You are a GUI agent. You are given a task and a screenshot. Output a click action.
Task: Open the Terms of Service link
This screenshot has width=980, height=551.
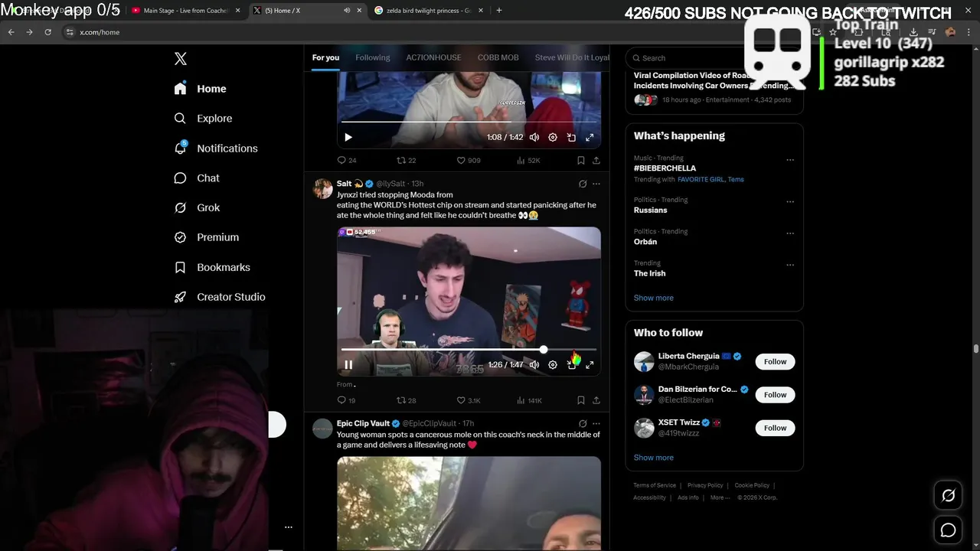(655, 485)
